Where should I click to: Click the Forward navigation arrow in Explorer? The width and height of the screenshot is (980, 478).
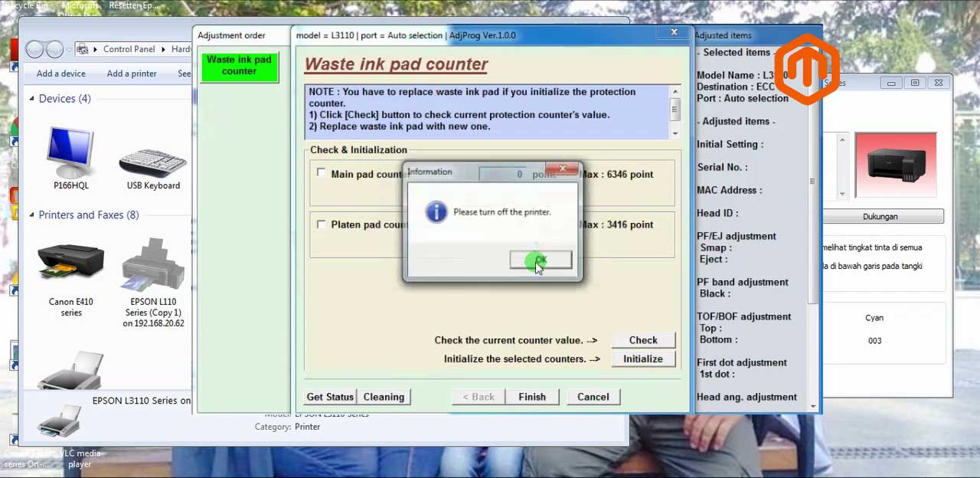pos(55,50)
